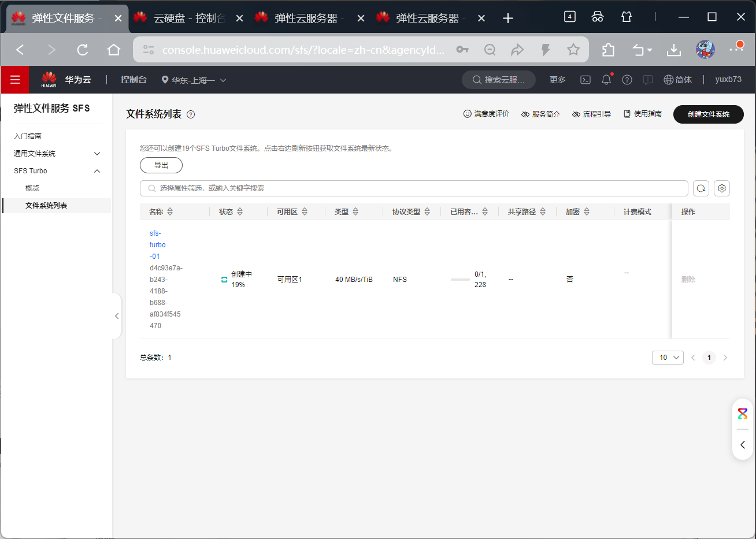Click the feedback message icon in header

click(x=648, y=80)
